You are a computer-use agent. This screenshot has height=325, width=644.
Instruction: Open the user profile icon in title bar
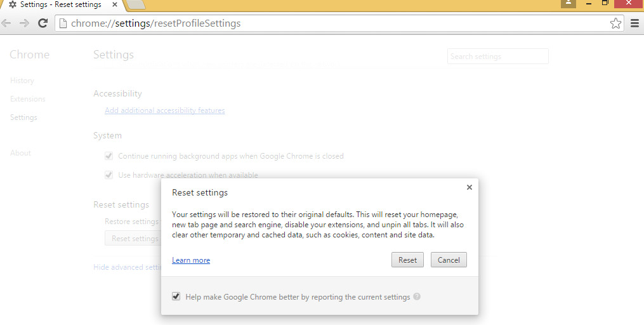tap(568, 4)
